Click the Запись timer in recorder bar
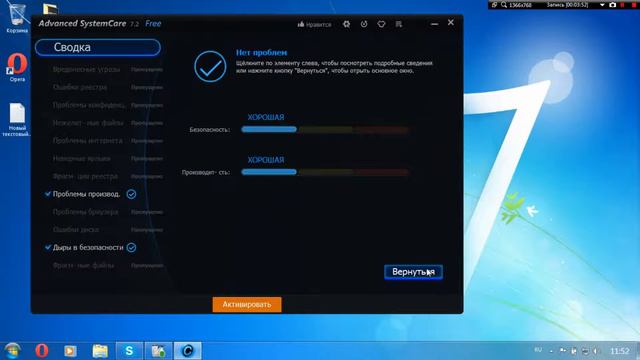 567,5
